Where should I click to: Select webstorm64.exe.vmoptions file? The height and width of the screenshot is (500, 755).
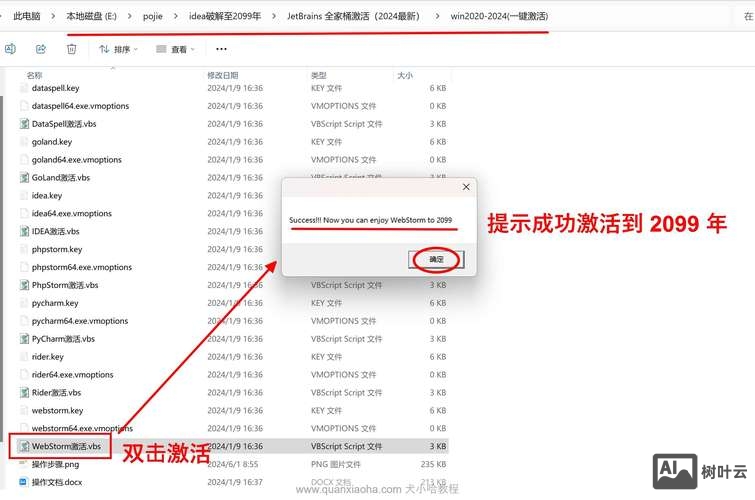[x=82, y=428]
